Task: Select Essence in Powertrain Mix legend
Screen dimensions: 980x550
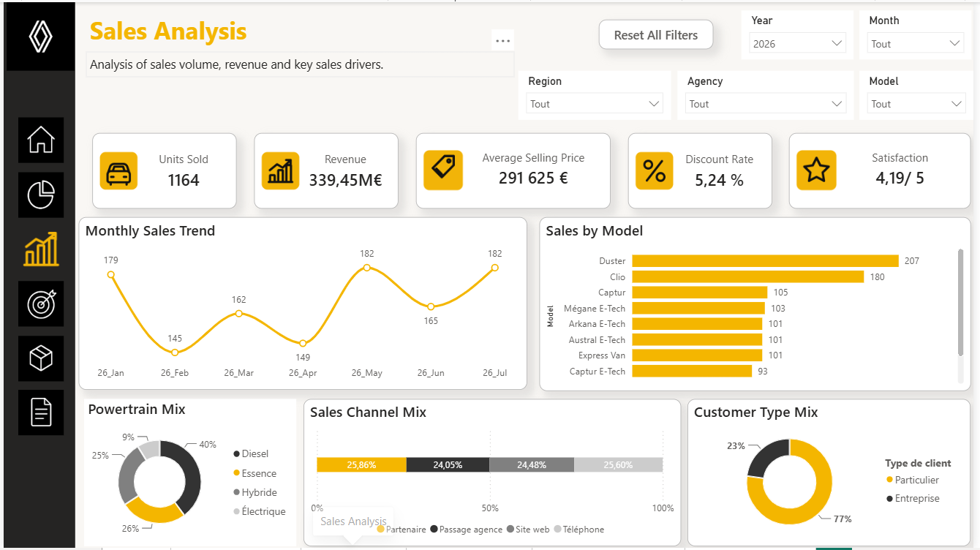Action: pyautogui.click(x=255, y=473)
